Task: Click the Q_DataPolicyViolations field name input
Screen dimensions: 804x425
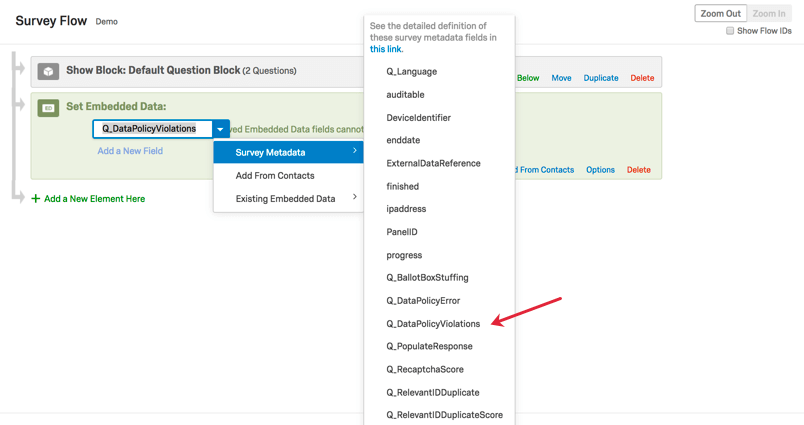Action: pyautogui.click(x=150, y=129)
